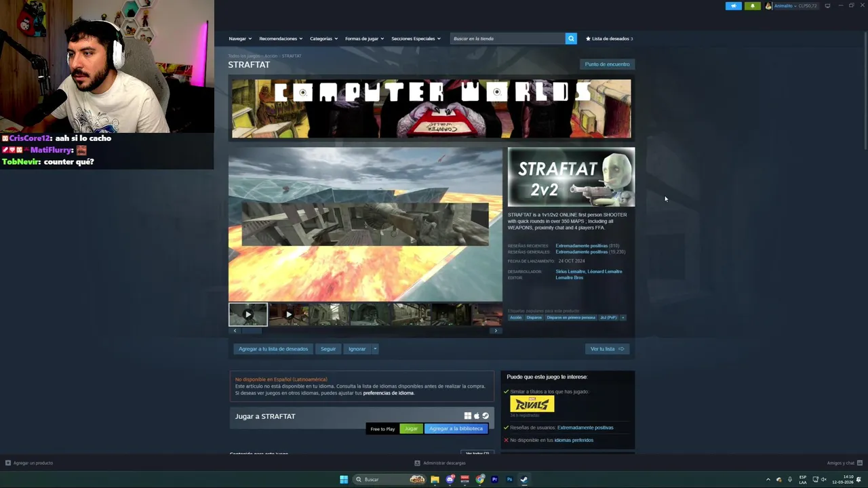Expand the Categorías menu

tap(323, 39)
